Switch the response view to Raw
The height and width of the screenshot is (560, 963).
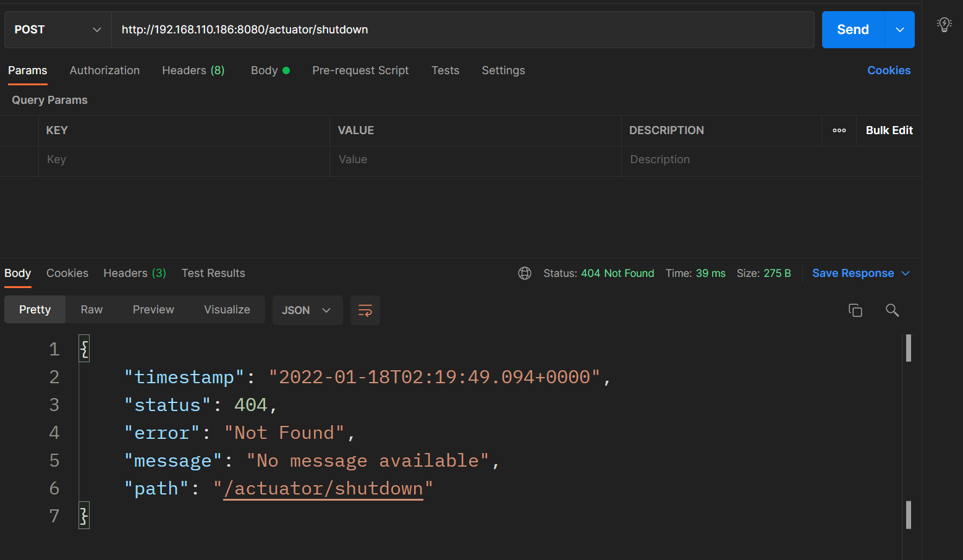point(91,310)
